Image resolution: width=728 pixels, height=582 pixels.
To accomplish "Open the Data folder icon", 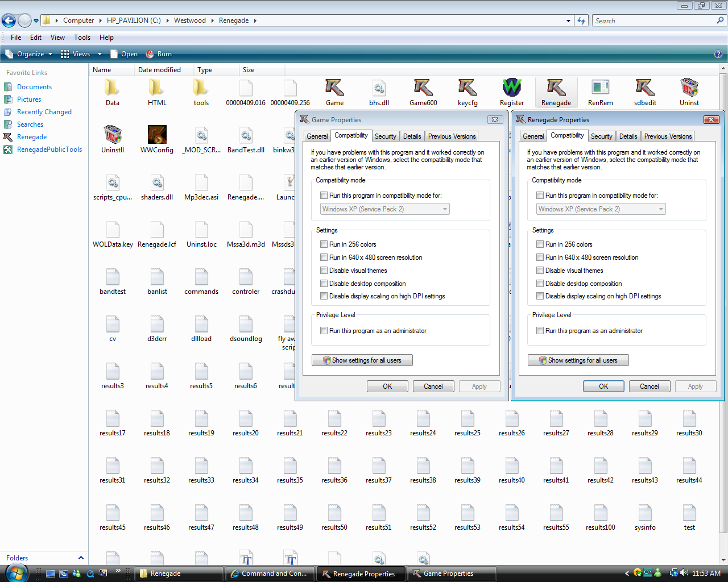I will point(112,88).
